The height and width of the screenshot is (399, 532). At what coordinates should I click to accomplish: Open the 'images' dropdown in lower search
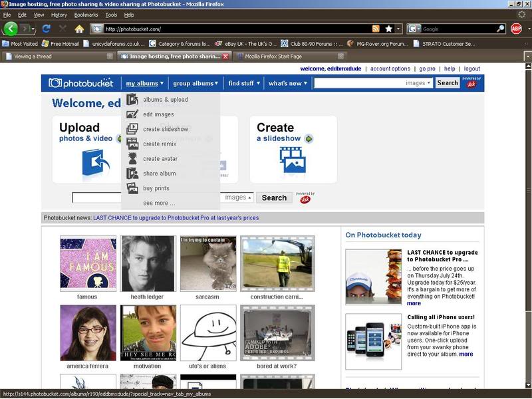click(x=238, y=198)
